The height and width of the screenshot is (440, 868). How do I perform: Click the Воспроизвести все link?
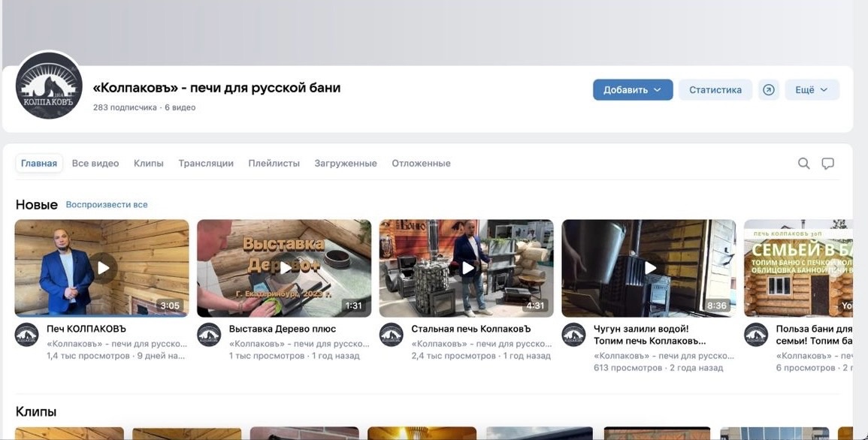[107, 204]
